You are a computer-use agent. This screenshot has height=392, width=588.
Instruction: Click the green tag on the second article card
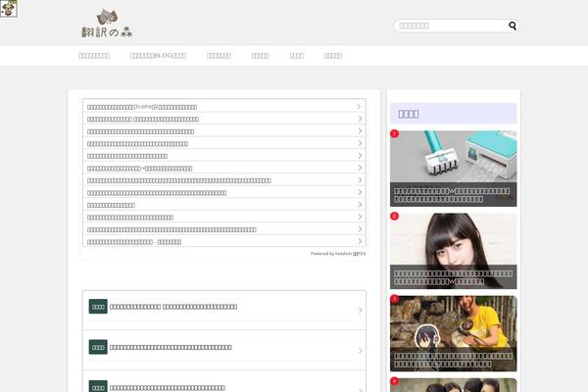coord(98,347)
